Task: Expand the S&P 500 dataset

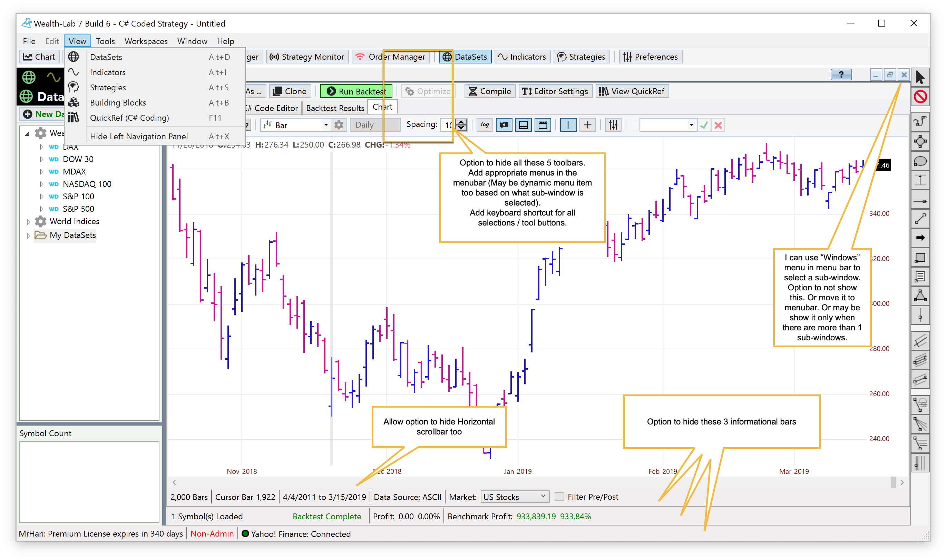Action: [x=41, y=209]
